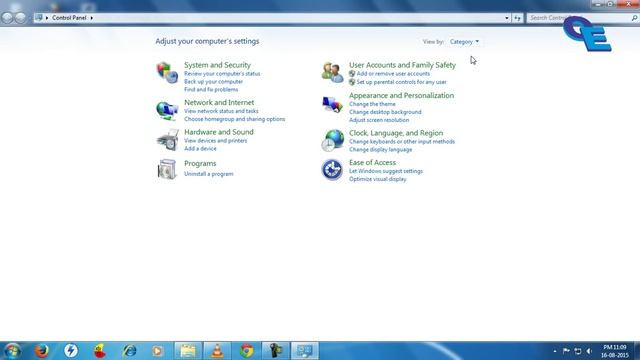Image resolution: width=640 pixels, height=360 pixels.
Task: Click the volume speaker tray icon
Action: [x=589, y=351]
